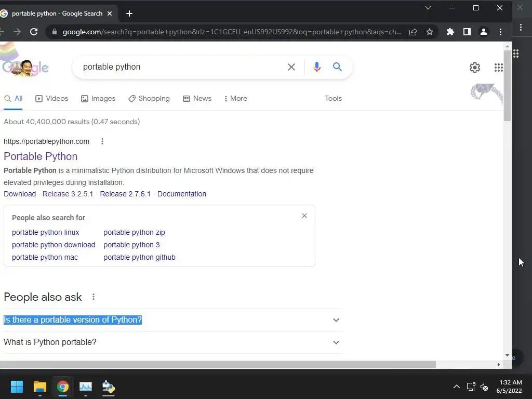Close the People also search for box
The image size is (532, 399).
(304, 216)
